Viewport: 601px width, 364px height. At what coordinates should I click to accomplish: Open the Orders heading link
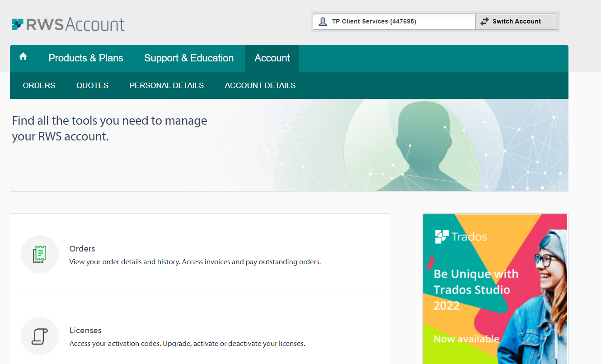(x=82, y=249)
